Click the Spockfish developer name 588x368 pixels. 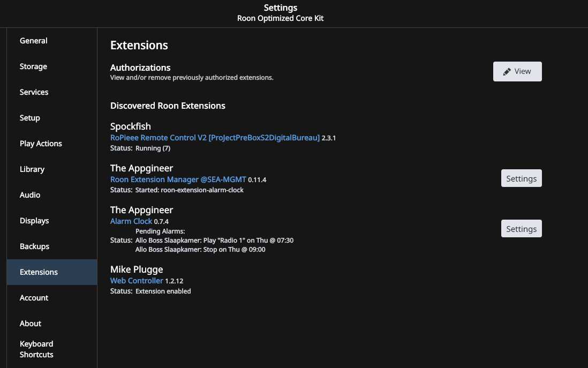[131, 126]
